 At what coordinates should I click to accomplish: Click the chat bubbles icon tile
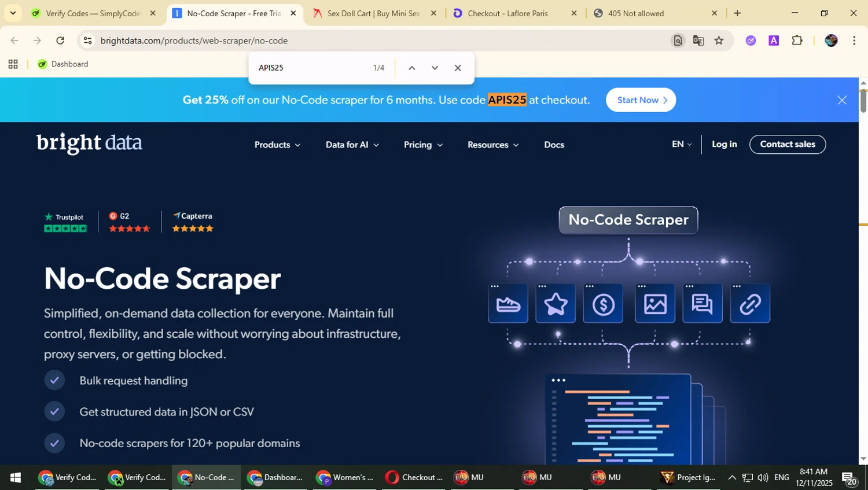[703, 303]
